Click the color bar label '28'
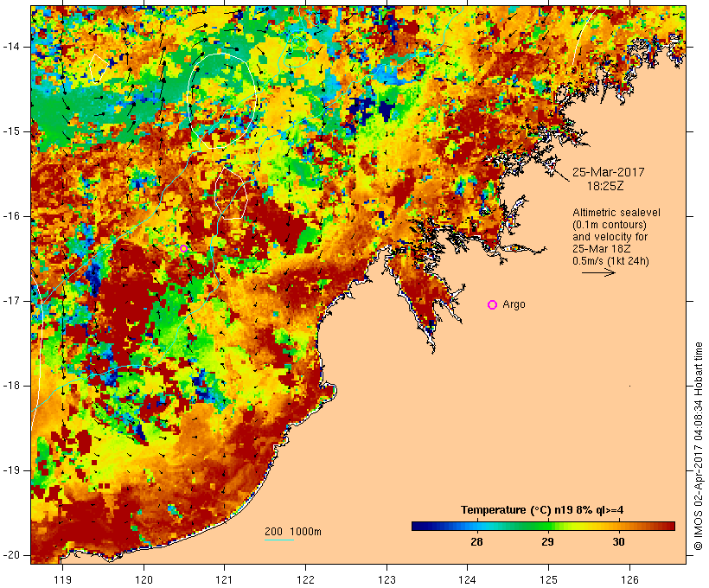 pyautogui.click(x=476, y=542)
